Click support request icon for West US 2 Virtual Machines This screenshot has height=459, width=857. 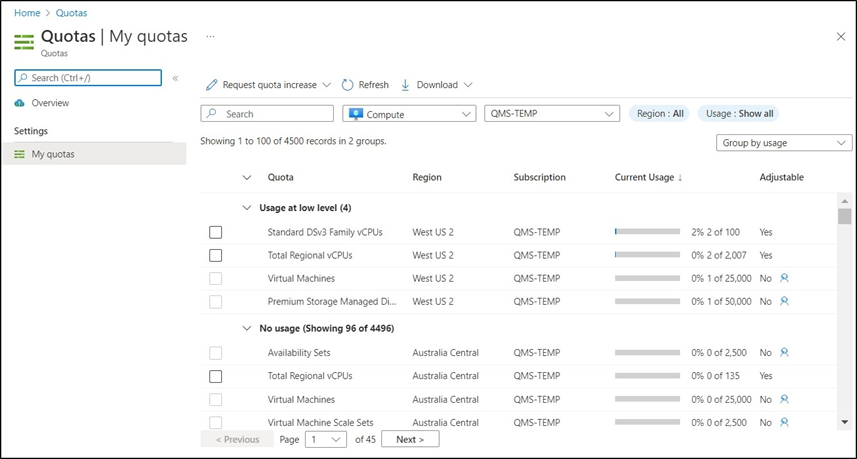[x=785, y=278]
